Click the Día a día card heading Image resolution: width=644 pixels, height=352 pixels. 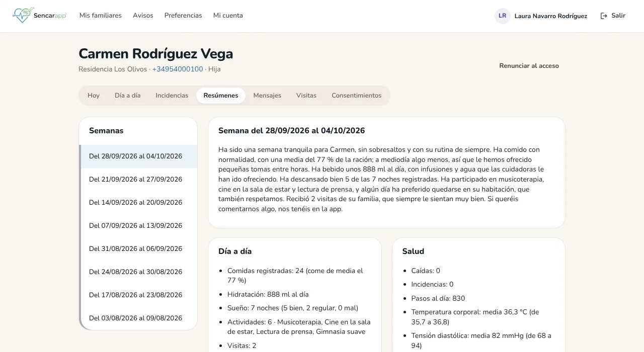point(235,251)
